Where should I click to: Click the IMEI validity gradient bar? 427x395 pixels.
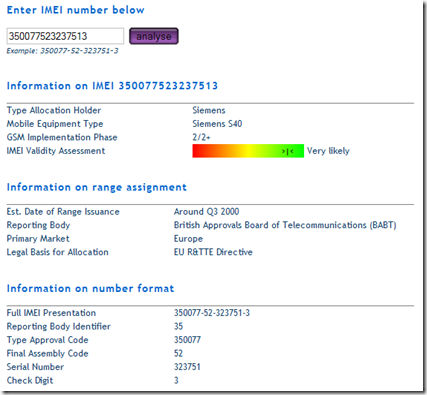click(x=248, y=151)
